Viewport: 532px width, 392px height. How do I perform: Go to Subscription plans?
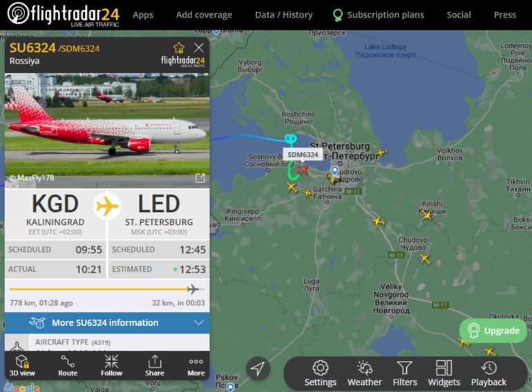[379, 15]
